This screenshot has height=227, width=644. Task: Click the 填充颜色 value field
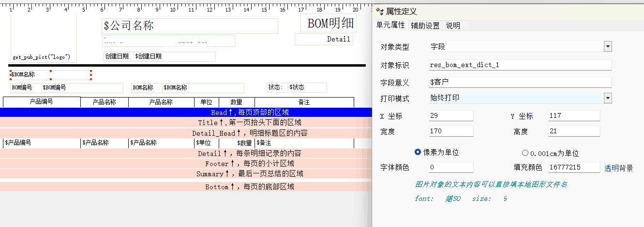click(574, 167)
